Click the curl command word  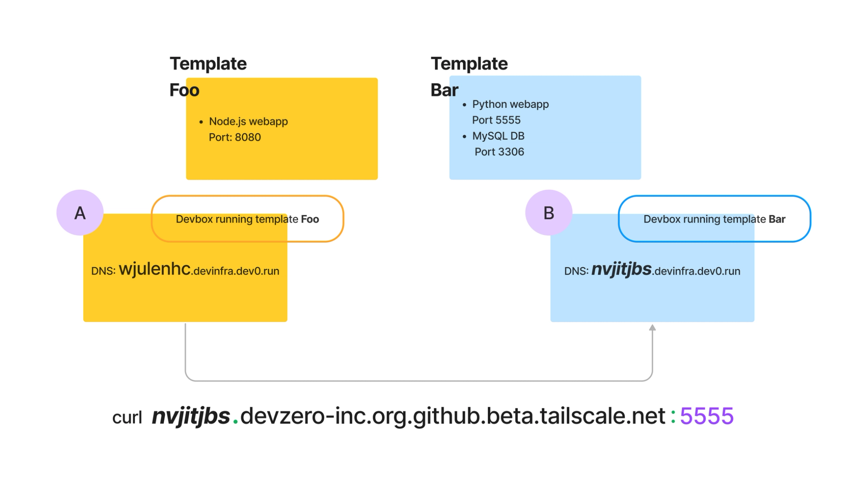127,417
